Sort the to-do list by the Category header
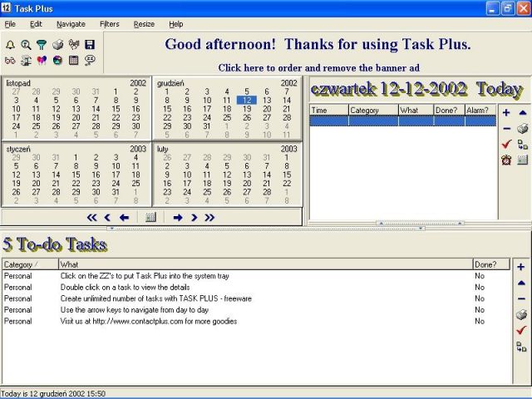This screenshot has height=399, width=532. [x=30, y=264]
